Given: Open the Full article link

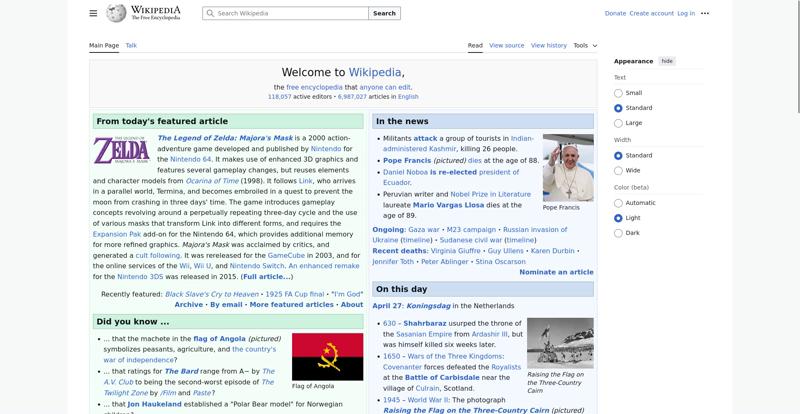Looking at the screenshot, I should [x=267, y=277].
